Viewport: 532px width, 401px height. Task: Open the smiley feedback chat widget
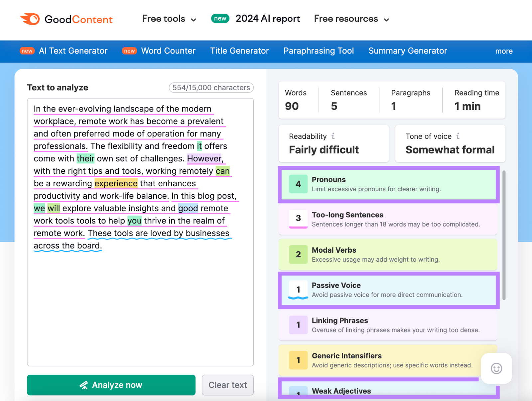click(496, 369)
